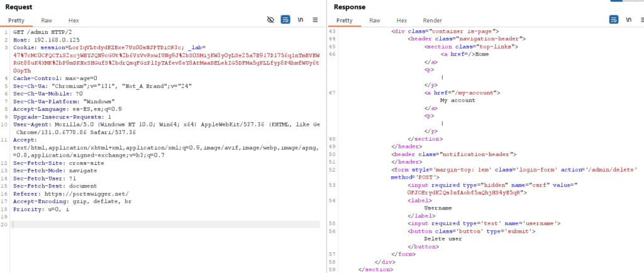This screenshot has width=644, height=273.
Task: Click the 'navigation-header' header tag in response
Action: click(x=467, y=40)
